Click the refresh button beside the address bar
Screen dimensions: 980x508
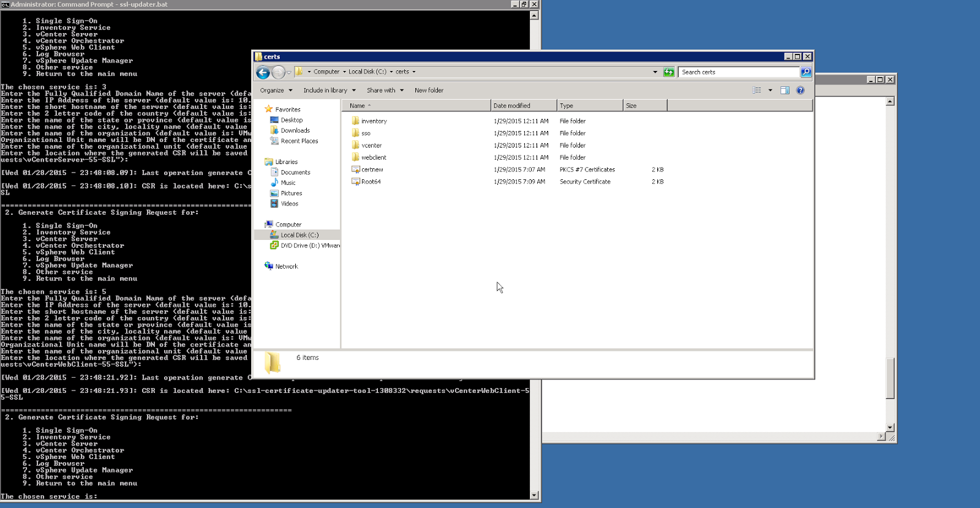[x=669, y=72]
